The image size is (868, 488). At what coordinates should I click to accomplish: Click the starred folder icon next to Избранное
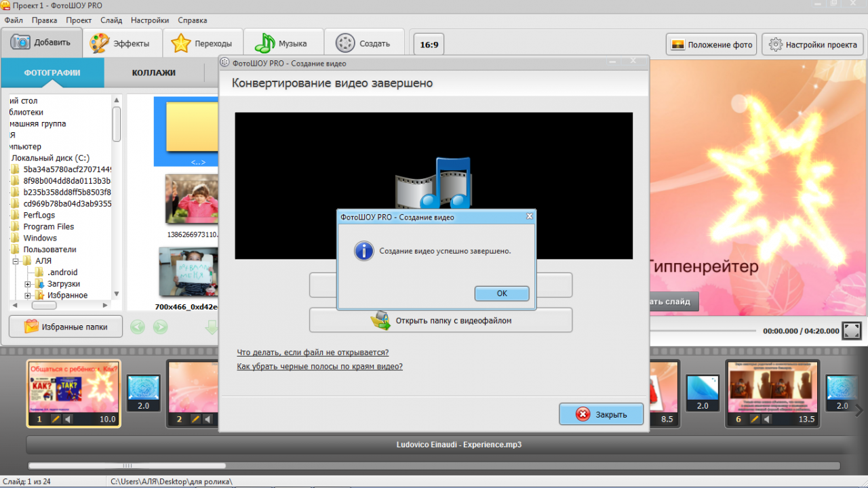(40, 296)
